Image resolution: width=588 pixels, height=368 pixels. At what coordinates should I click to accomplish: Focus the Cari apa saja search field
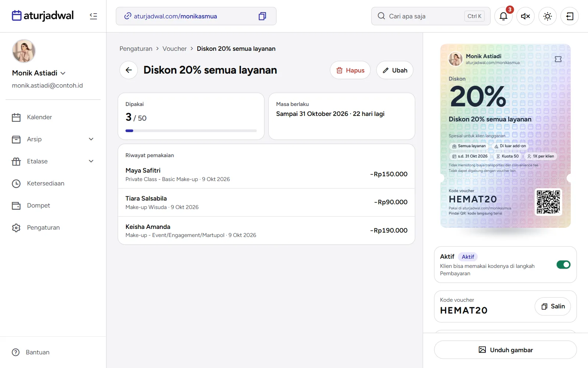click(x=431, y=16)
